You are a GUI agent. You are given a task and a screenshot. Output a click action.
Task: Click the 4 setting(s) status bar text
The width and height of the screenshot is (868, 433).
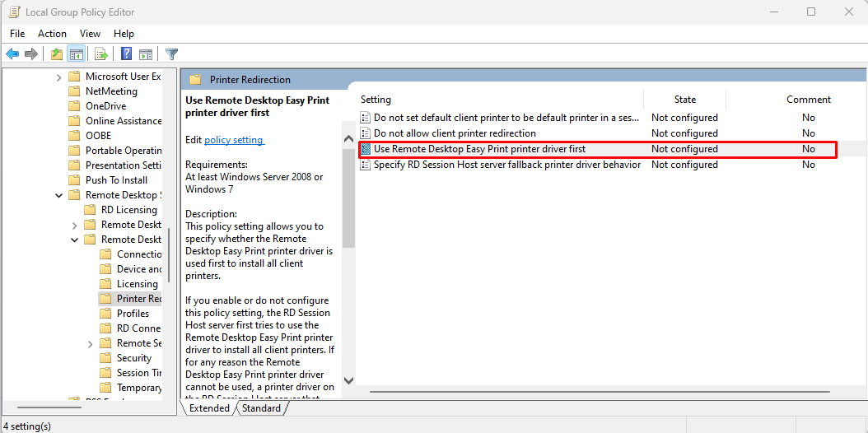coord(27,426)
